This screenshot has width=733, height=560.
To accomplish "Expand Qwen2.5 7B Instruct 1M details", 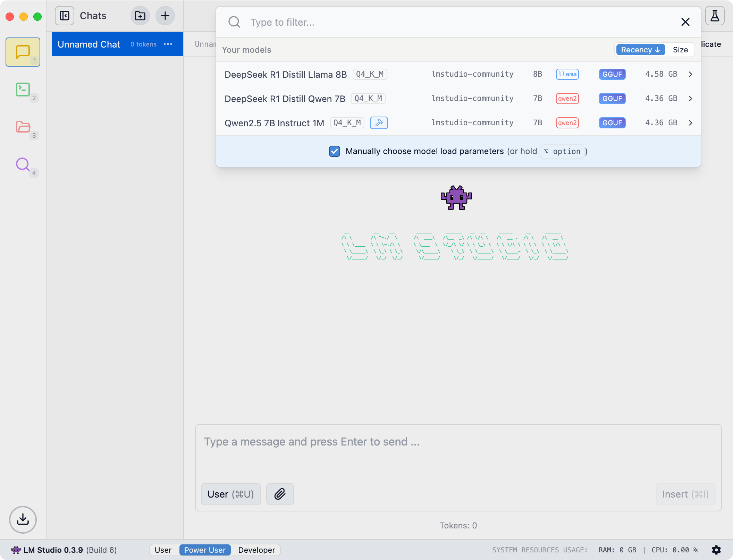I will coord(690,123).
